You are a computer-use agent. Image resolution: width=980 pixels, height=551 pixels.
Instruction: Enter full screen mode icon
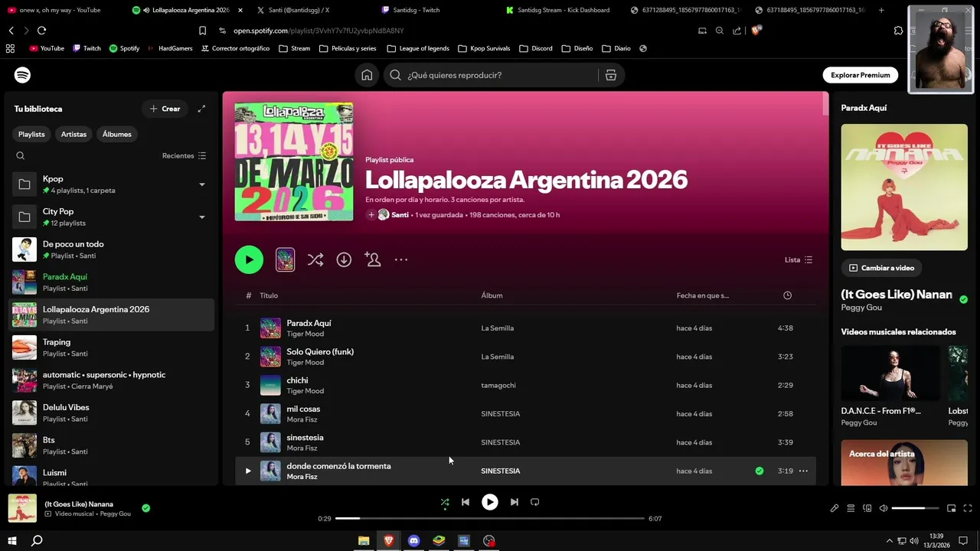pos(968,508)
